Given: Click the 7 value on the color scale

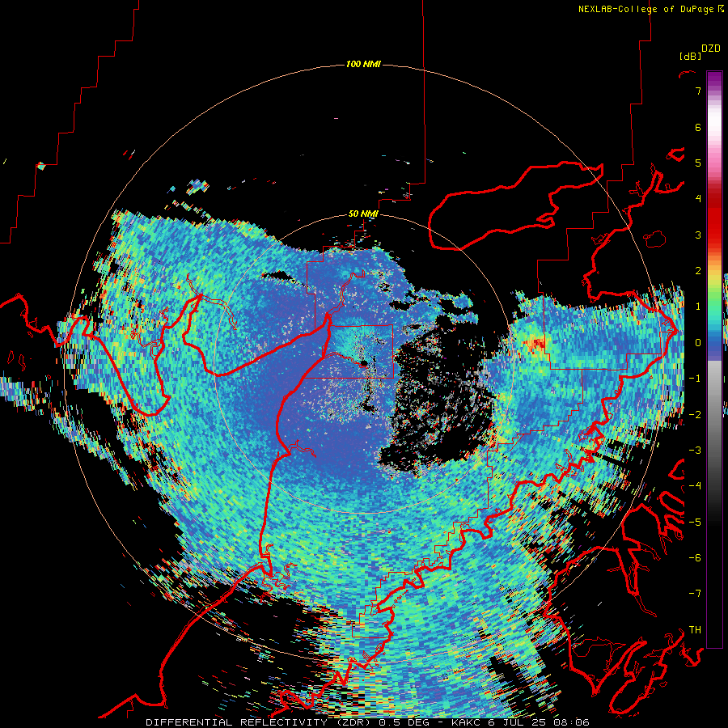Looking at the screenshot, I should click(698, 91).
